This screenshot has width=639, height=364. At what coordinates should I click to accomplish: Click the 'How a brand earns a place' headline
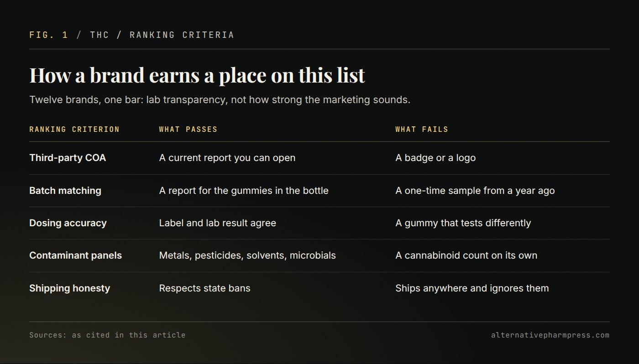click(x=197, y=76)
